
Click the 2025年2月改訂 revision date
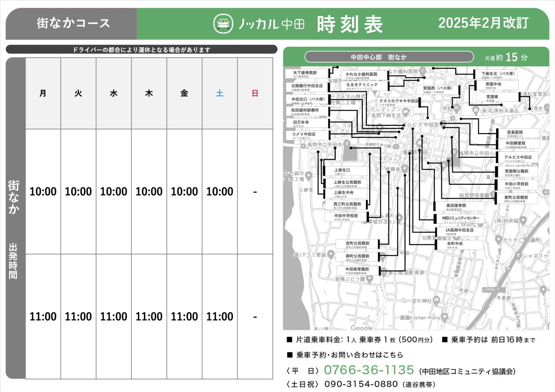pyautogui.click(x=483, y=23)
